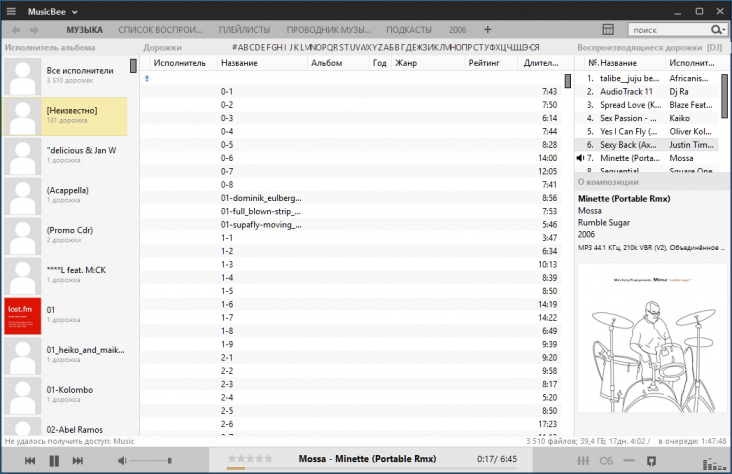Click the Mossa album cover artwork
The height and width of the screenshot is (474, 732).
652,340
